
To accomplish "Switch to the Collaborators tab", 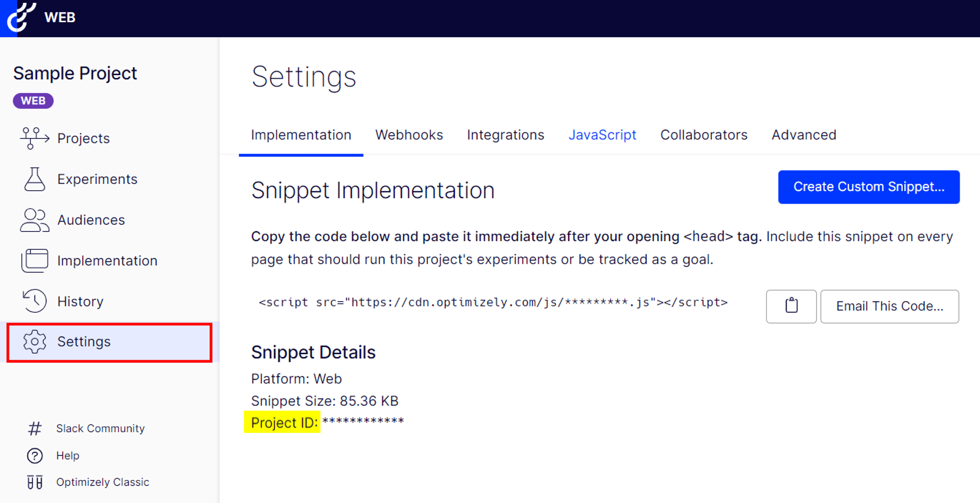I will 704,135.
